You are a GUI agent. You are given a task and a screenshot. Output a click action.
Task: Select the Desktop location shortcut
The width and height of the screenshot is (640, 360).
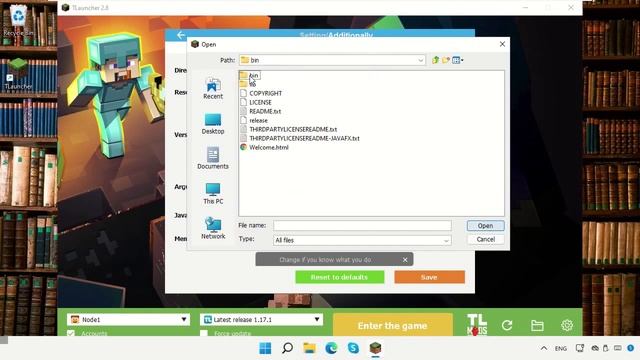213,124
